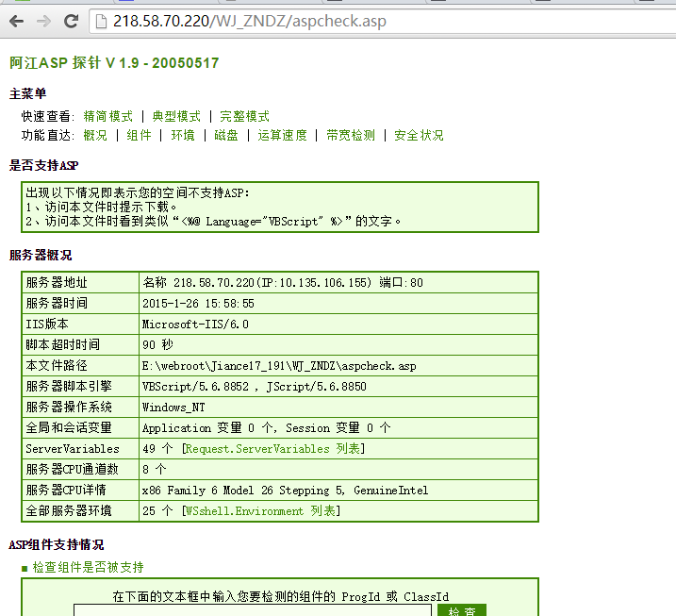Image resolution: width=676 pixels, height=616 pixels.
Task: Click the 服务器操作系统 row label
Action: tap(69, 407)
